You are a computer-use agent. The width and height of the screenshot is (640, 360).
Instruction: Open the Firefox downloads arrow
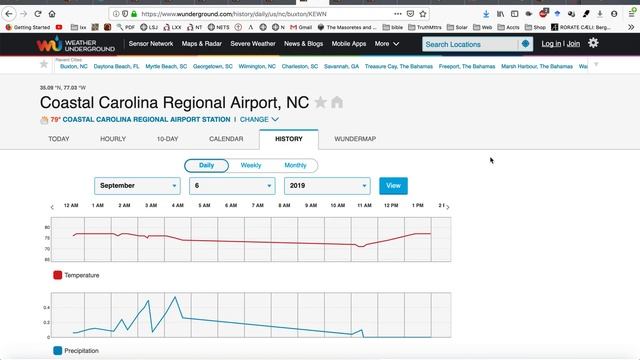(x=486, y=14)
